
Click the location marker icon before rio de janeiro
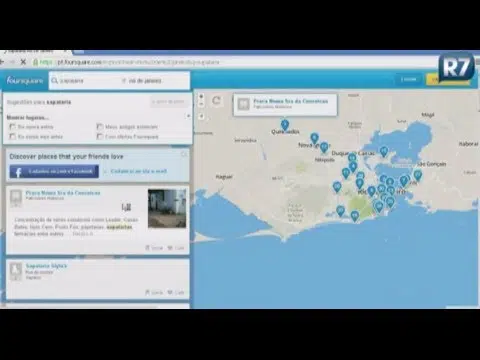(124, 81)
